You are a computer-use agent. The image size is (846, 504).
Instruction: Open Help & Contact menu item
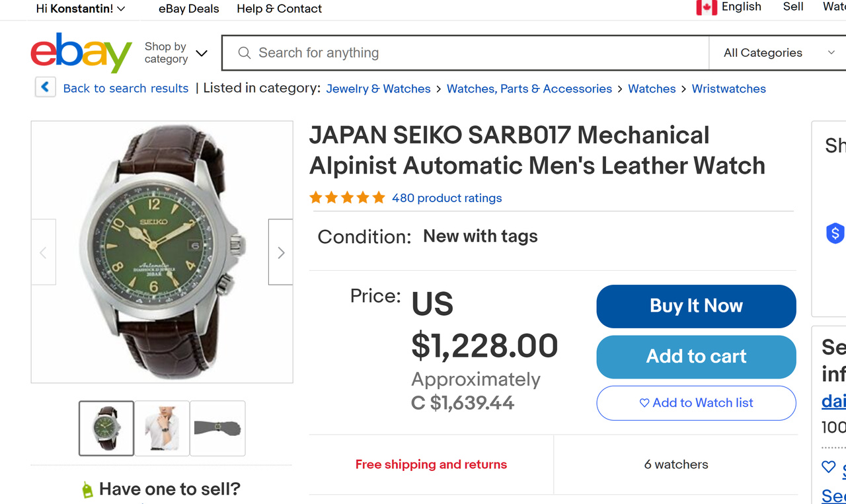click(279, 9)
